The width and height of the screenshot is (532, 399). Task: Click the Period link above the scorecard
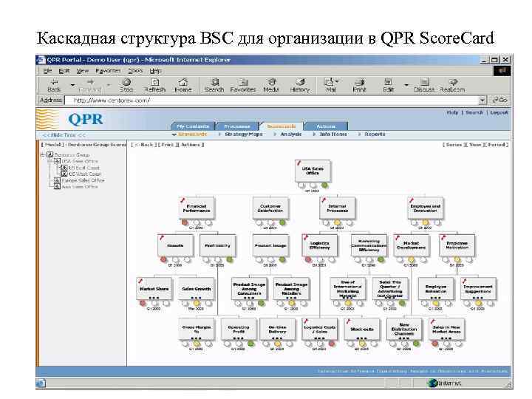[x=497, y=145]
